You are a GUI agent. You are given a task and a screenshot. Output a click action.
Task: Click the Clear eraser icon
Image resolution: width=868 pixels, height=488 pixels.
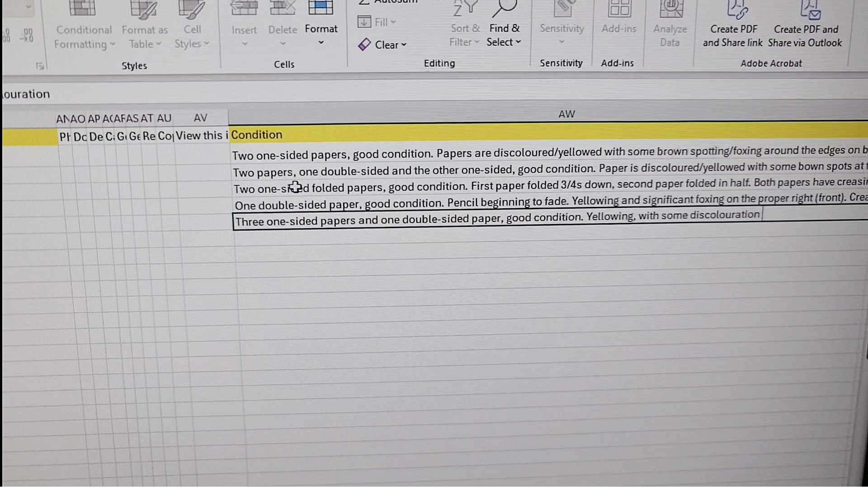[x=364, y=44]
